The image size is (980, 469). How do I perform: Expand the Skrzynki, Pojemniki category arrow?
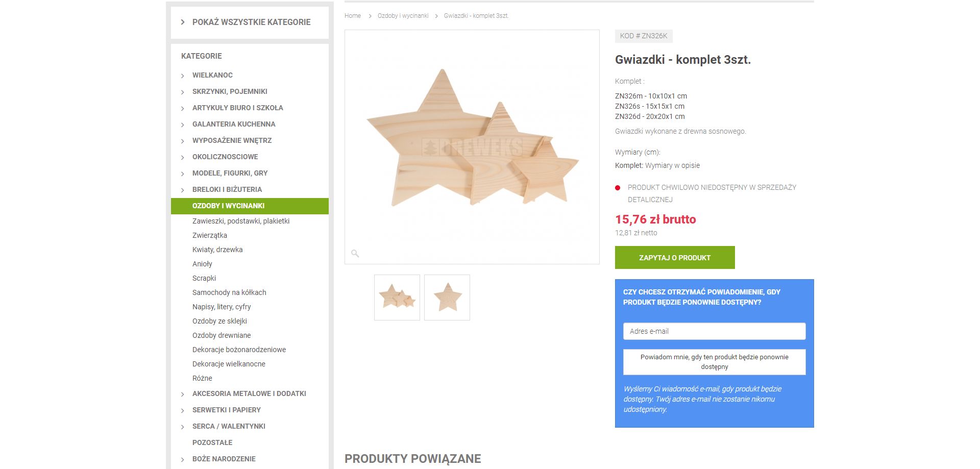(183, 92)
